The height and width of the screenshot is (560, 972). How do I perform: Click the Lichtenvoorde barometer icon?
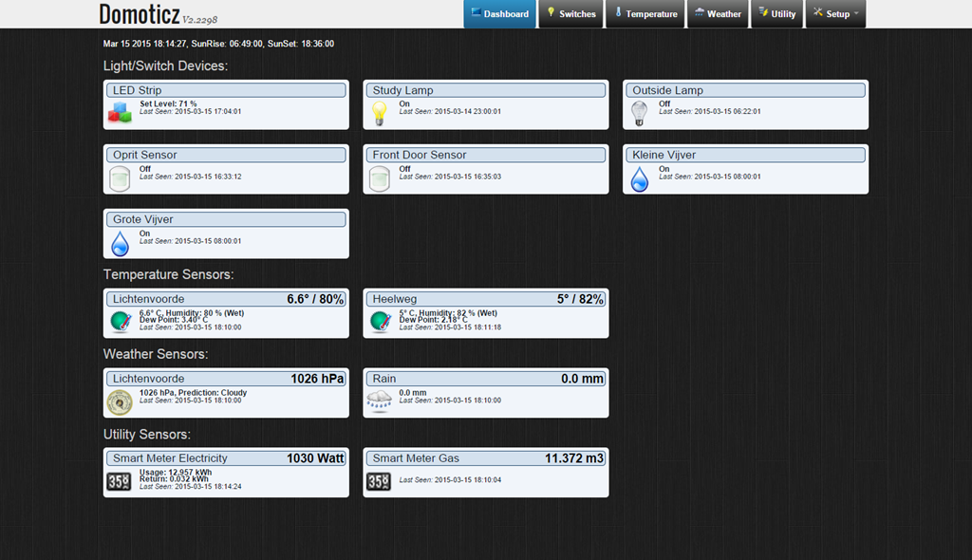pyautogui.click(x=120, y=401)
